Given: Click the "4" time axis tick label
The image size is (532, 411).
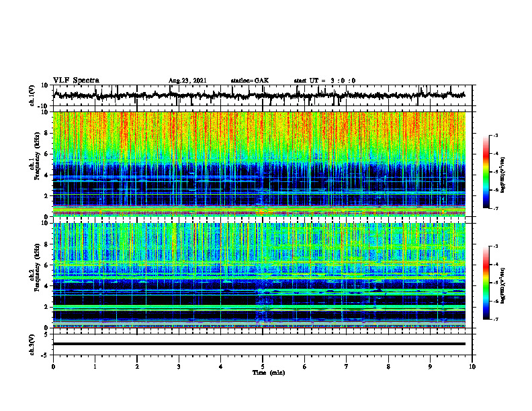Looking at the screenshot, I should point(221,367).
